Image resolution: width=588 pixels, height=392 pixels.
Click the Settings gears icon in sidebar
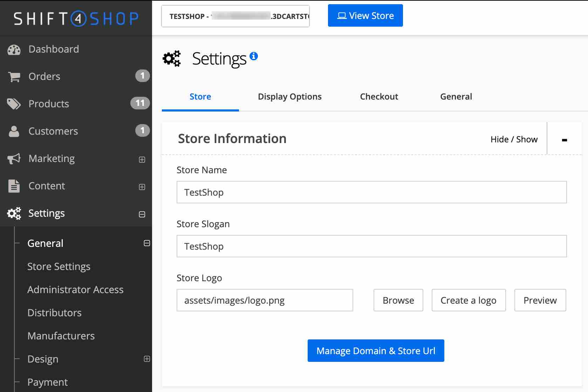click(13, 213)
